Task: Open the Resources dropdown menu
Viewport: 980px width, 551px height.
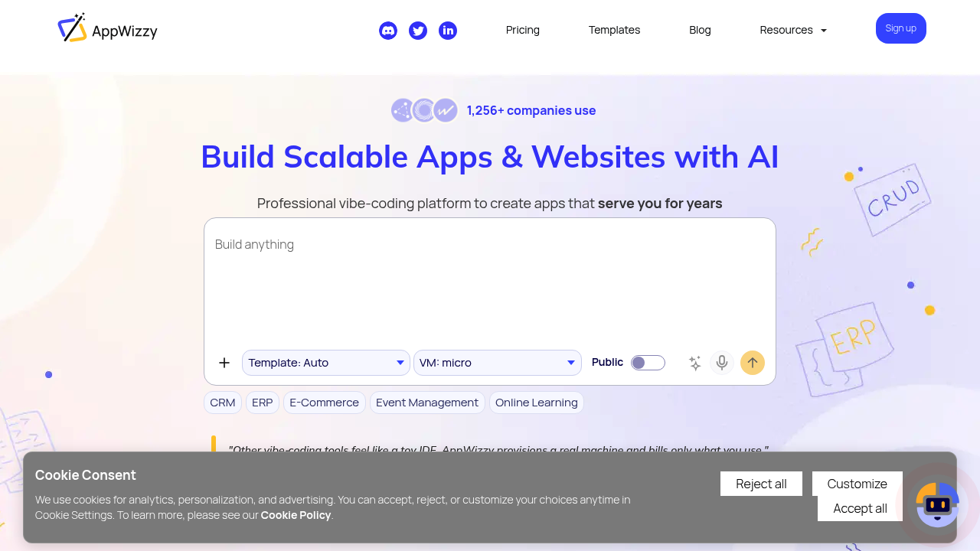Action: (792, 30)
